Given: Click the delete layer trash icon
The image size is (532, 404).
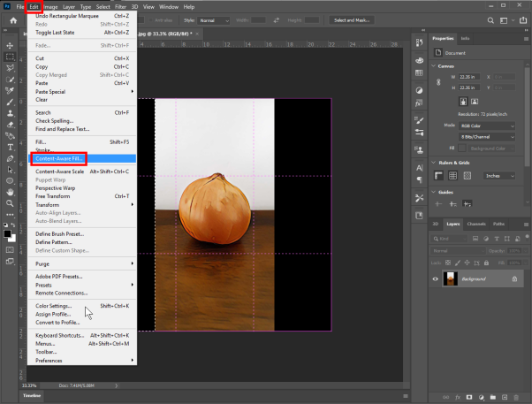Looking at the screenshot, I should (516, 397).
